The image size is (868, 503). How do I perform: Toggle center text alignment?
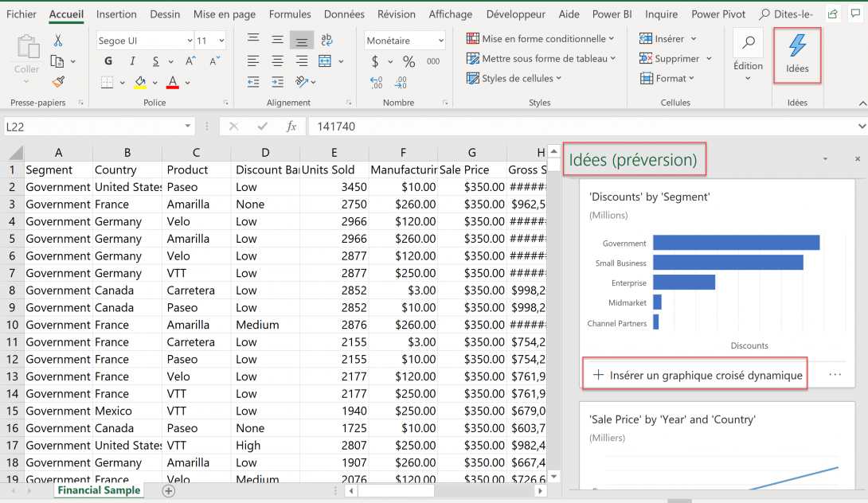(276, 61)
